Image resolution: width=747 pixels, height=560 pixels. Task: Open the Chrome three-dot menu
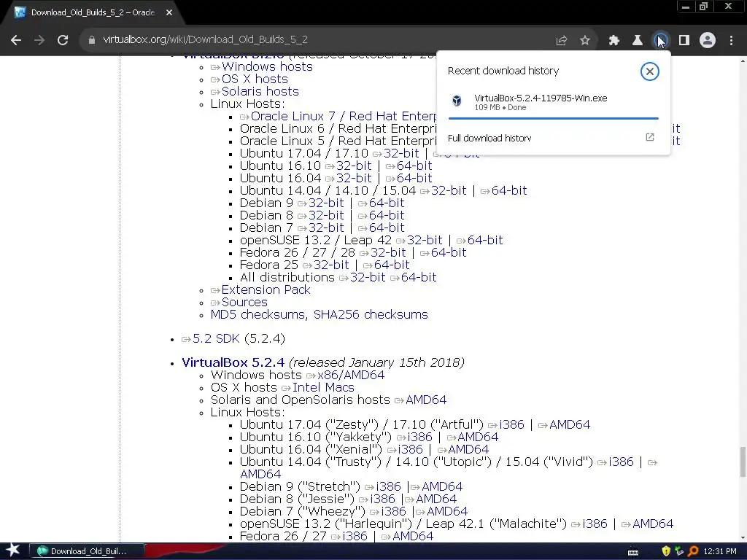731,41
